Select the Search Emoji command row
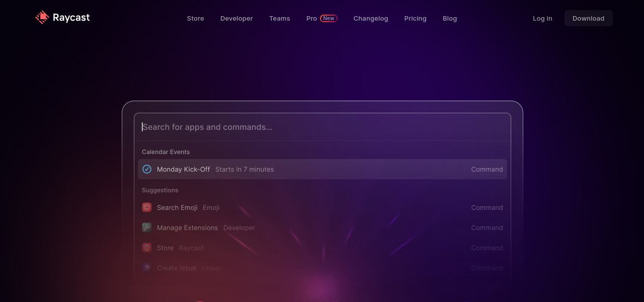 point(322,207)
